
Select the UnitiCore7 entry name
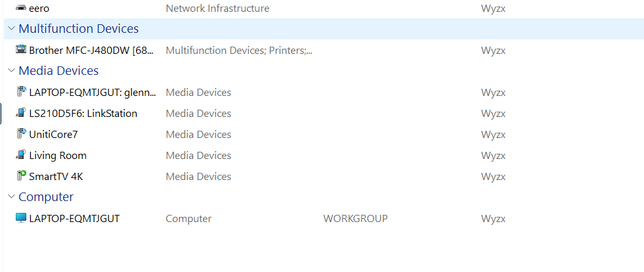point(53,134)
